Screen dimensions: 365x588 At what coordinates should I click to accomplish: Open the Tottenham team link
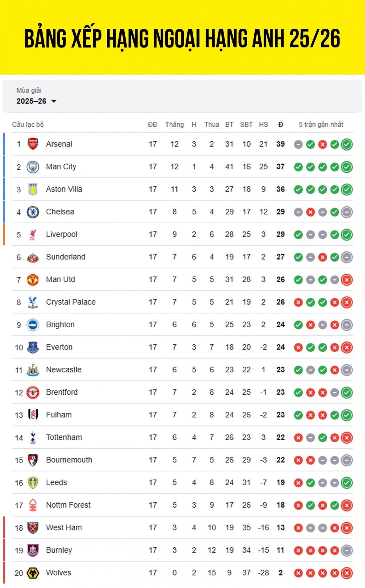pyautogui.click(x=64, y=437)
